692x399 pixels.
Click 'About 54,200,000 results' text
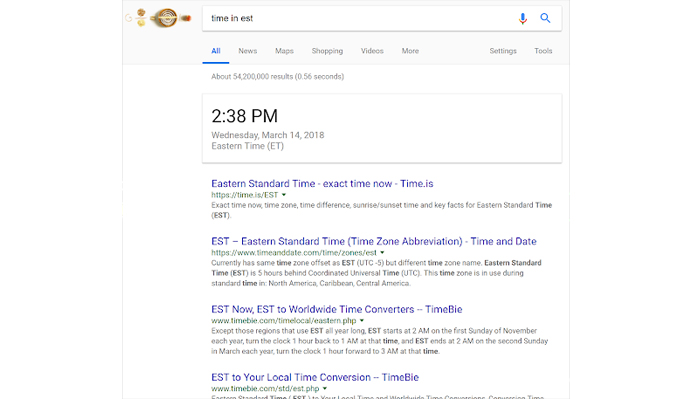[278, 76]
